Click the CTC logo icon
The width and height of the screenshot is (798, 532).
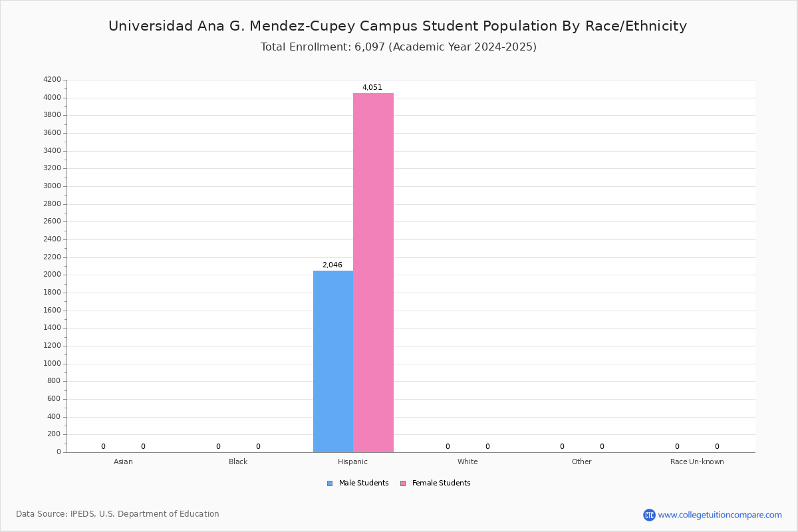click(649, 515)
